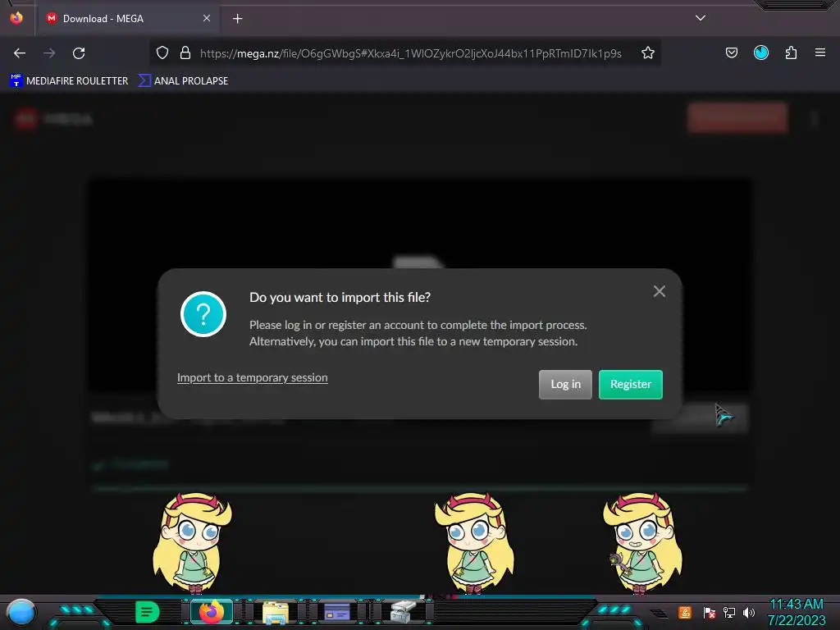The height and width of the screenshot is (630, 840).
Task: Open the Extensions puzzle piece menu
Action: coord(791,53)
